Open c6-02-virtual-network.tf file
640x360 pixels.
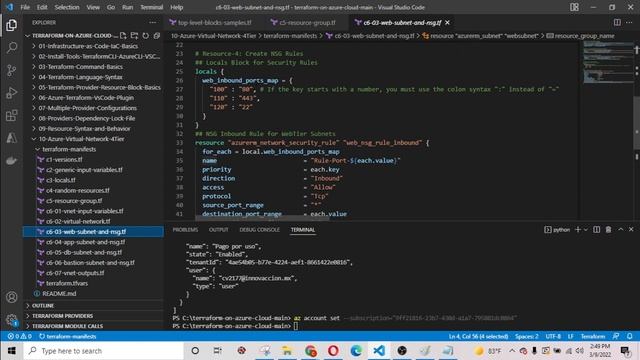78,221
